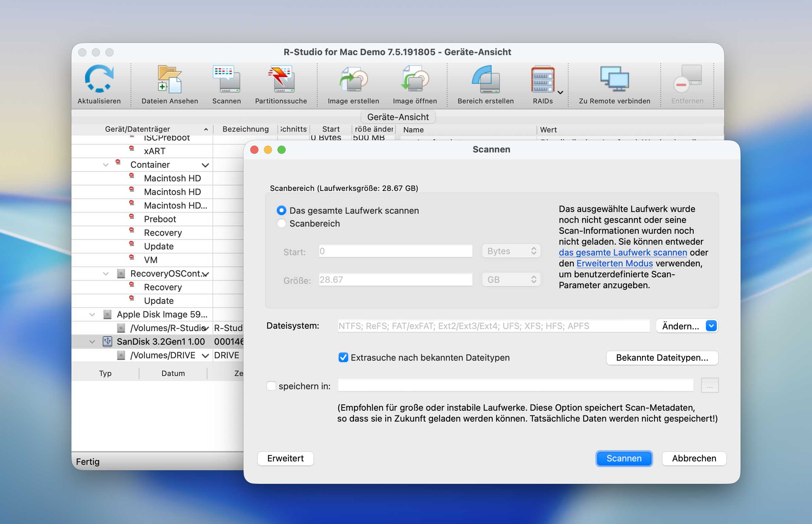Click the Bezeichnung column header

[246, 129]
